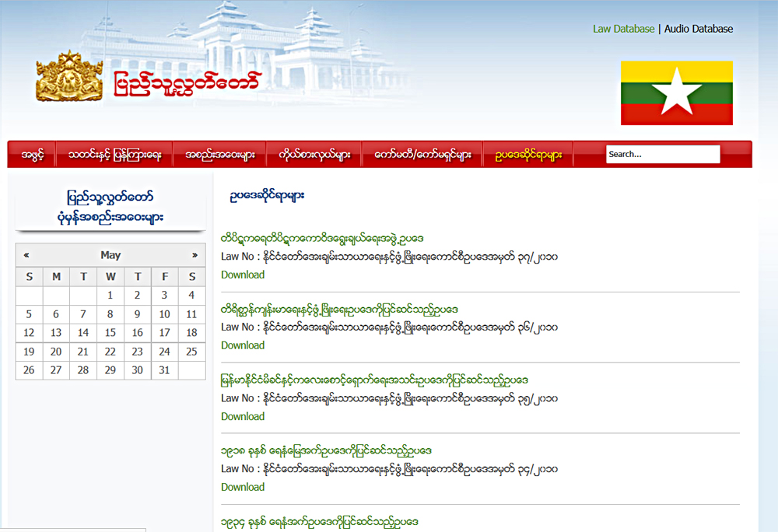
Task: Click sidebar heading ပုံမှန်အစည်းအဝေးများ
Action: [110, 217]
